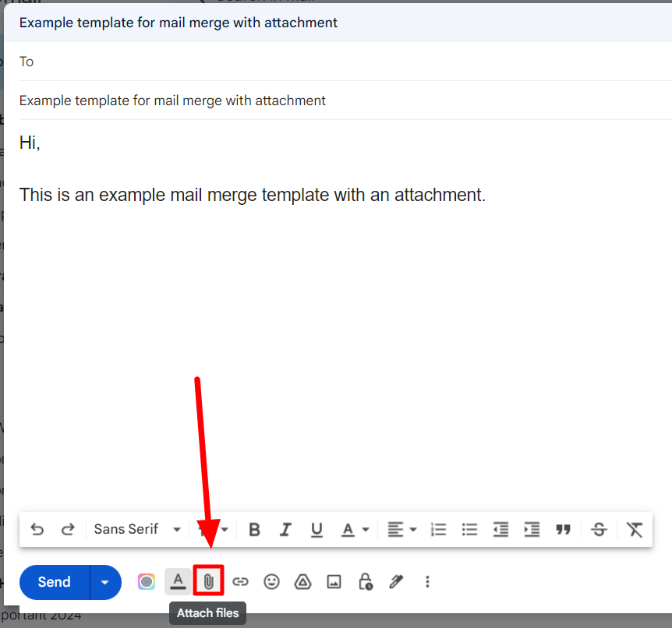This screenshot has height=628, width=672.
Task: Toggle strikethrough formatting
Action: point(599,530)
